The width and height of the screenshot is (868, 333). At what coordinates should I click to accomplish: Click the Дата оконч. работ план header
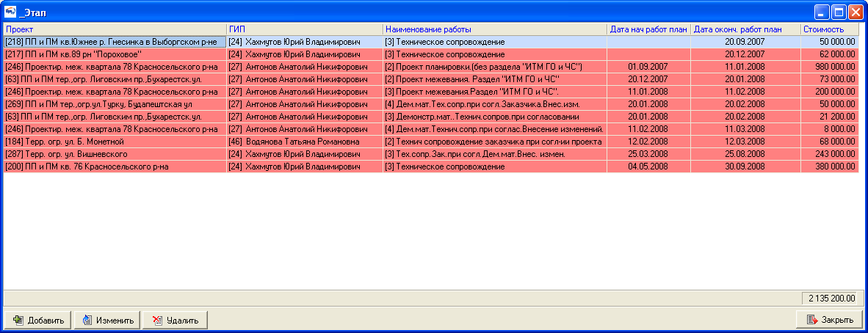click(x=745, y=29)
